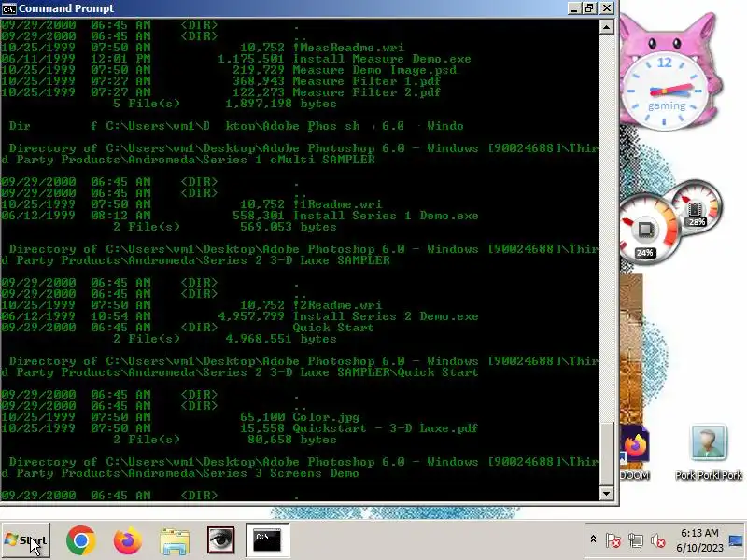Click '!2Readme.wri' file name
The image size is (747, 560).
[x=337, y=305]
